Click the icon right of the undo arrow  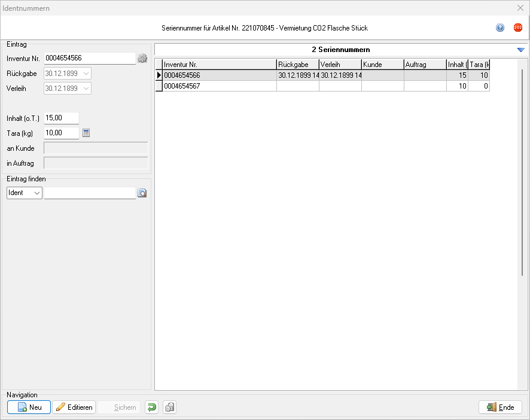coord(169,407)
